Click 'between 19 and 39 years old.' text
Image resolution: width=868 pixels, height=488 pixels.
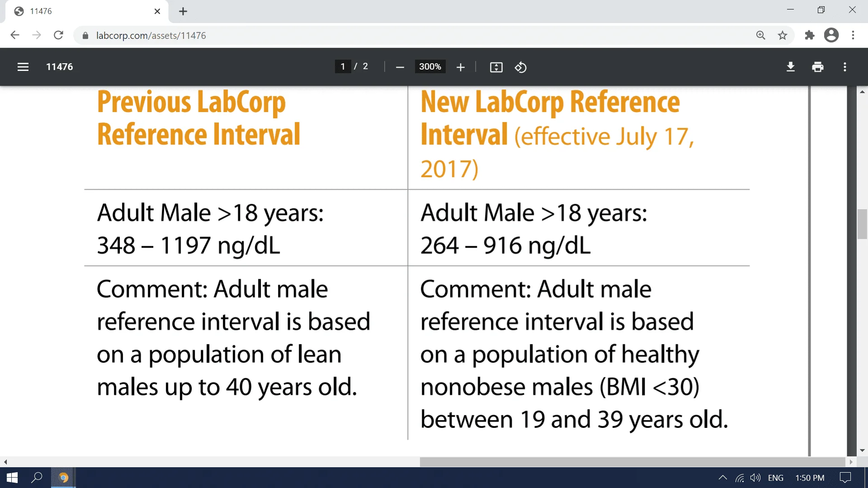(574, 420)
